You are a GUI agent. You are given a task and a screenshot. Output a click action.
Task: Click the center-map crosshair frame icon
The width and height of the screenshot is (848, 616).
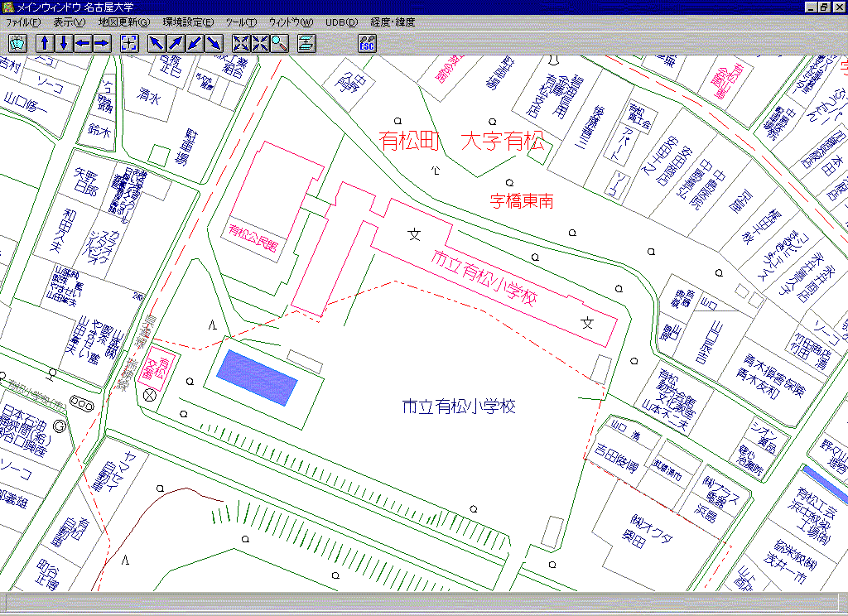pos(128,44)
